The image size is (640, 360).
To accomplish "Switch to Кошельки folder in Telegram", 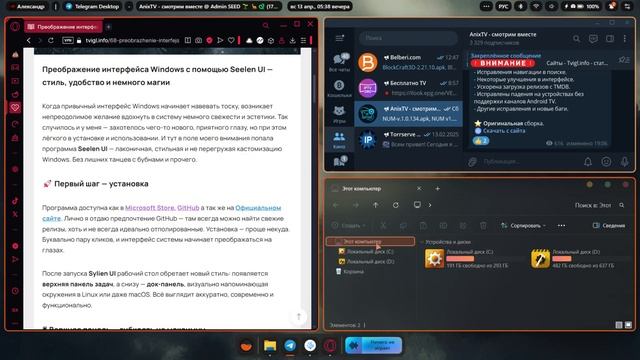I will coord(340,89).
